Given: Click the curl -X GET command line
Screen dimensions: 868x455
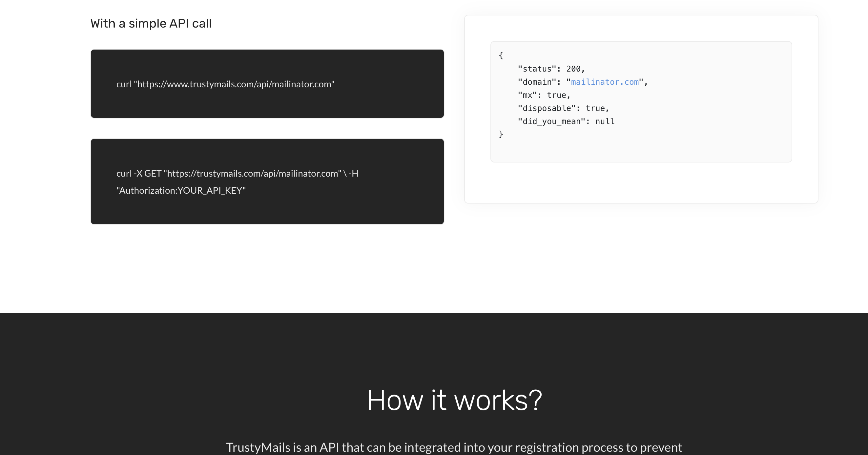Looking at the screenshot, I should [x=237, y=173].
